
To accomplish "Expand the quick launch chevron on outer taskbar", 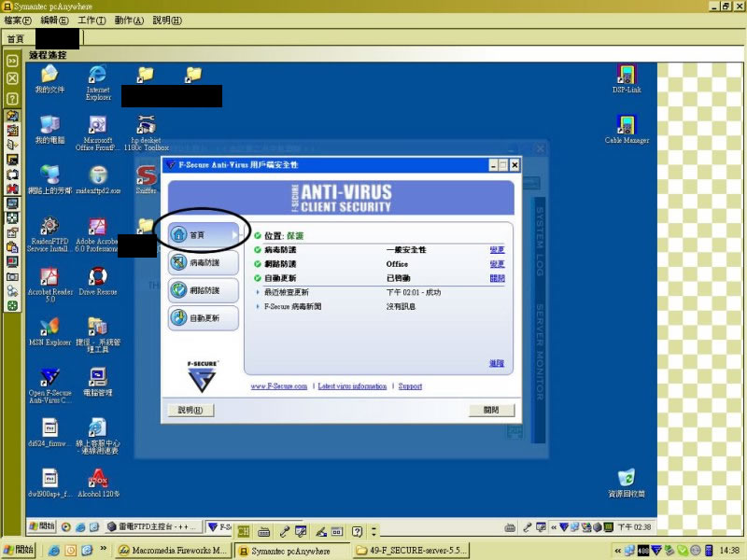I will (104, 549).
